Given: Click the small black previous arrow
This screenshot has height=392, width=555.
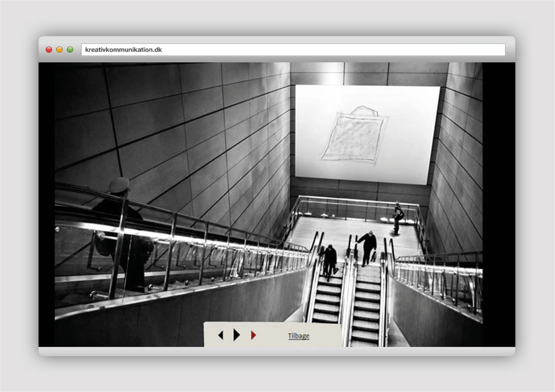Looking at the screenshot, I should pyautogui.click(x=221, y=335).
